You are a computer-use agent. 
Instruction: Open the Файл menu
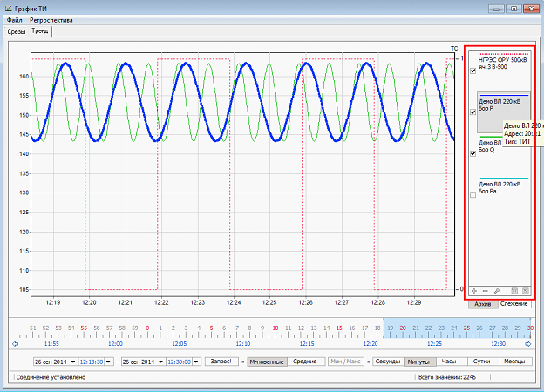[x=14, y=19]
